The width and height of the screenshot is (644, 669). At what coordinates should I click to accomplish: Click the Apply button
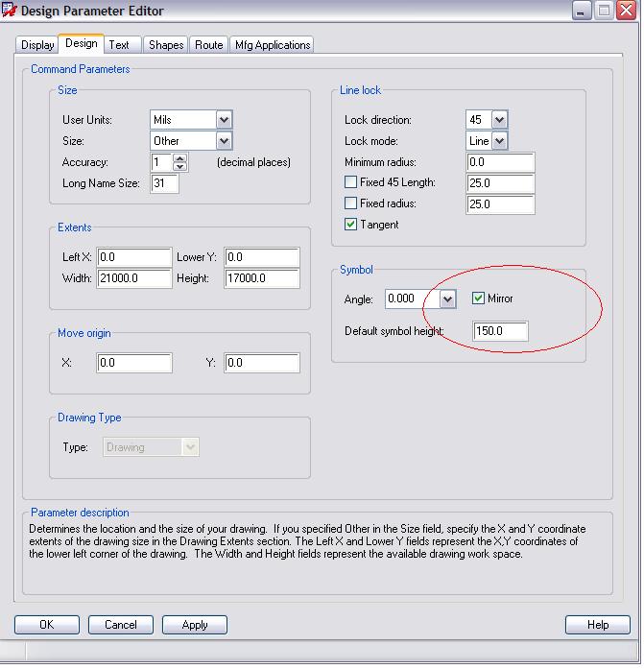tap(195, 625)
